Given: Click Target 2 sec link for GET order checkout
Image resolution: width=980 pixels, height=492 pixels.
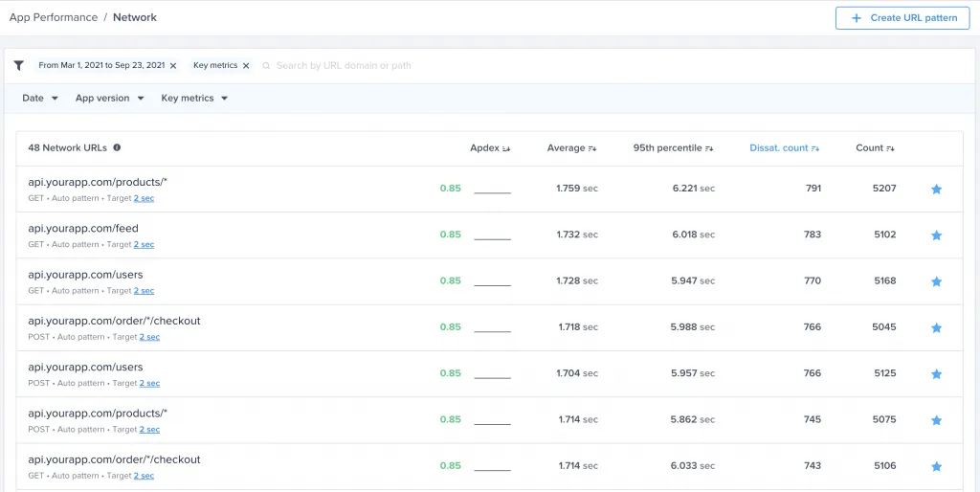Looking at the screenshot, I should (x=144, y=476).
